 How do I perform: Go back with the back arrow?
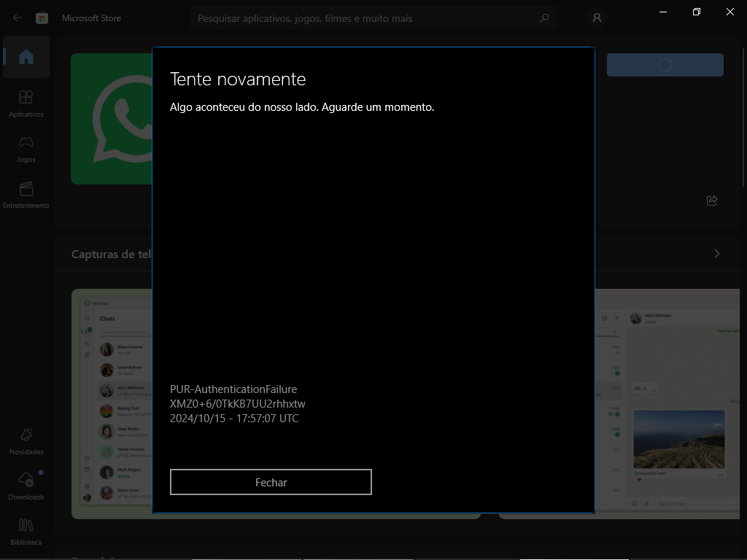[x=18, y=18]
